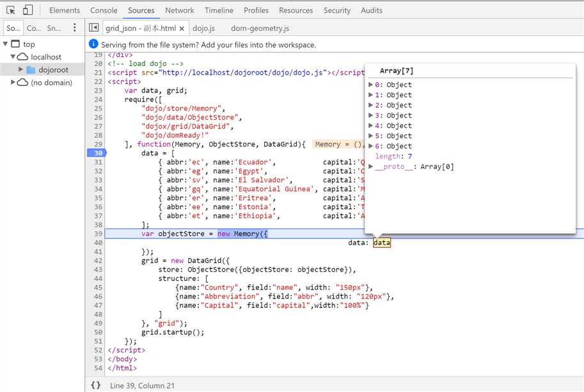Select the dom-geometry.js file tab
This screenshot has width=584, height=392.
tap(260, 28)
